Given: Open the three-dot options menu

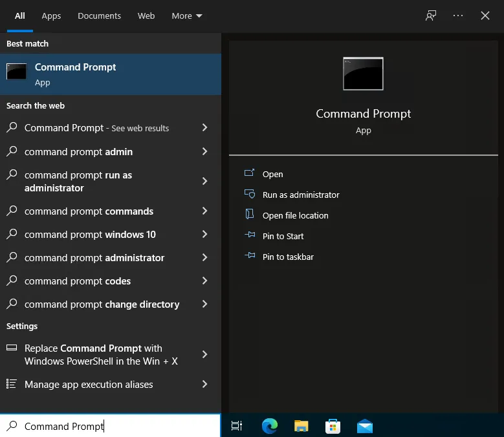Looking at the screenshot, I should (457, 16).
